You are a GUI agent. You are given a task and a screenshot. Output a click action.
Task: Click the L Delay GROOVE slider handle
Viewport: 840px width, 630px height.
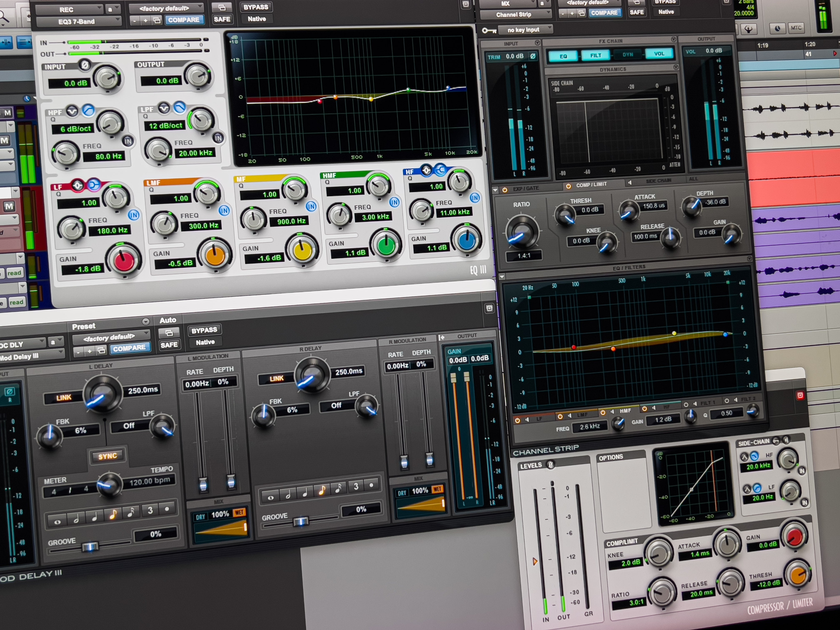click(90, 547)
